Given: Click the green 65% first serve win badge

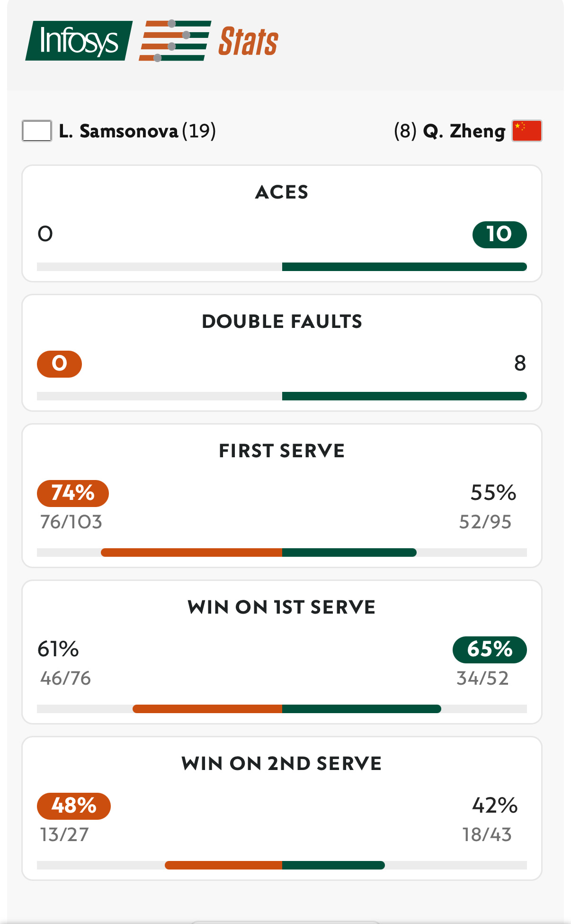Looking at the screenshot, I should pos(490,650).
